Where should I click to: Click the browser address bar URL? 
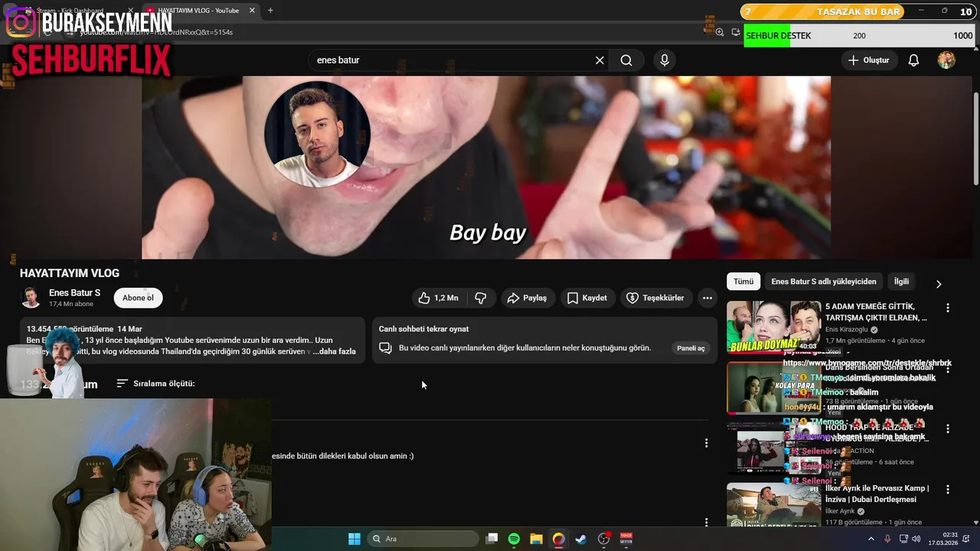coord(157,32)
